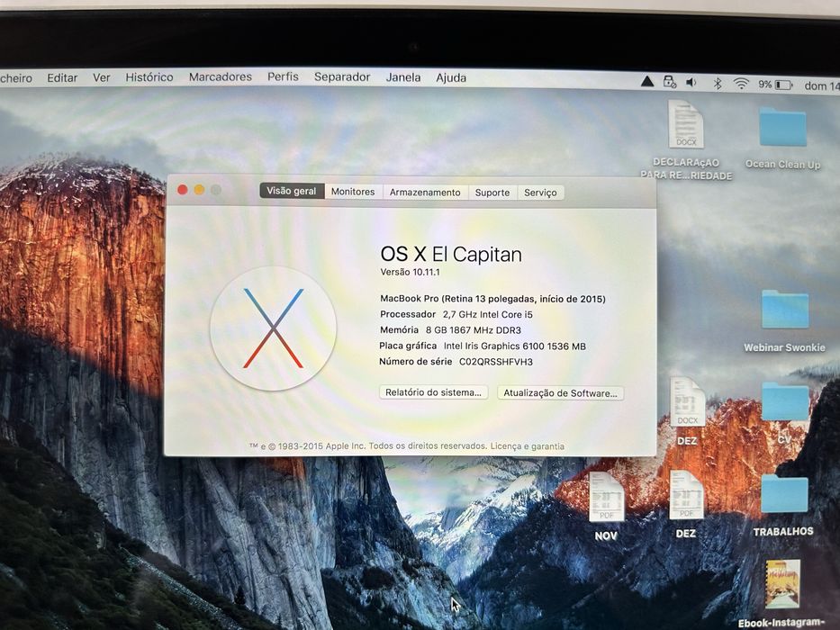Click the OS X El Capitan title

click(x=451, y=254)
